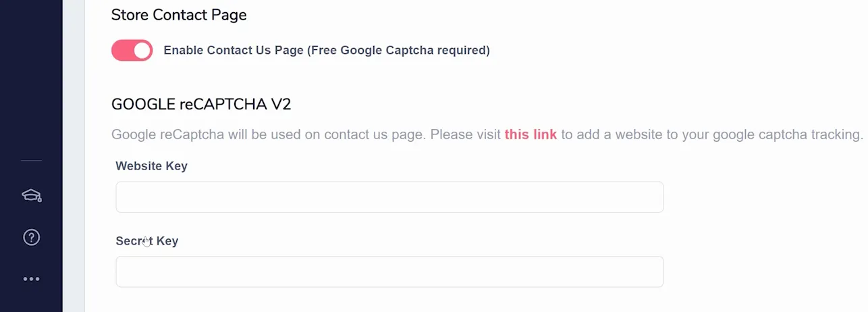
Task: Click the white knob of the Contact toggle
Action: (142, 50)
